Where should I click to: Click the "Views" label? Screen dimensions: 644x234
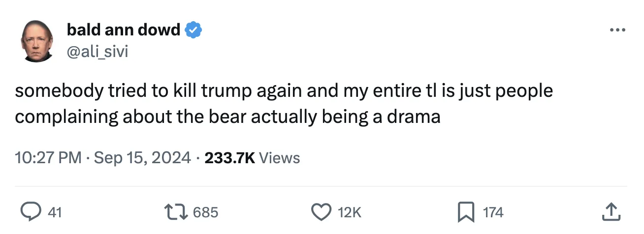[279, 158]
